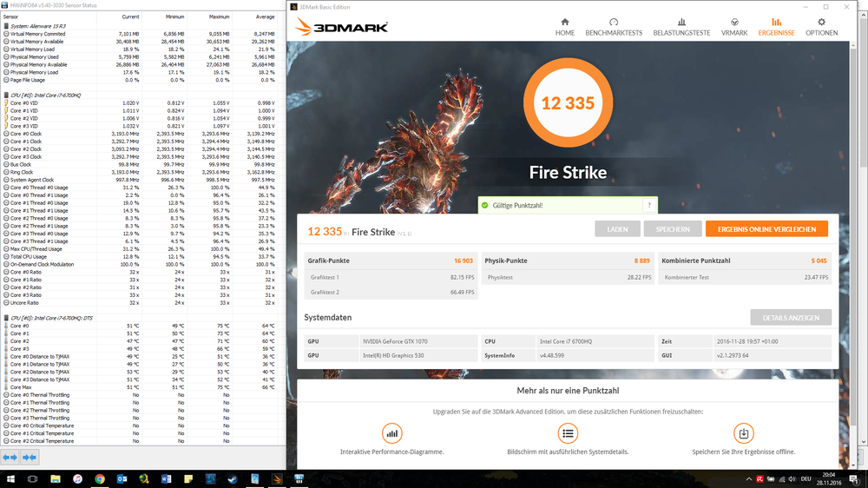Switch to the Ergebnisse tab
Image resolution: width=868 pixels, height=488 pixels.
click(776, 26)
